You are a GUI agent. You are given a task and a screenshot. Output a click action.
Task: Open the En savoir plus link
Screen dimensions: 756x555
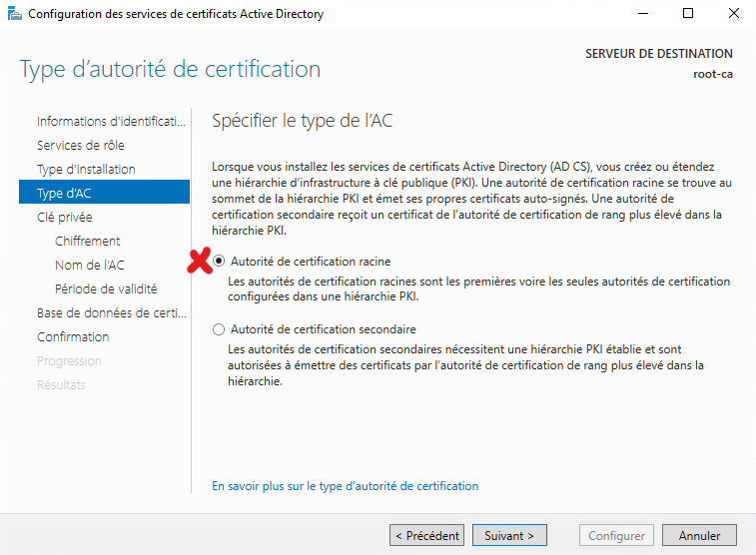coord(346,486)
